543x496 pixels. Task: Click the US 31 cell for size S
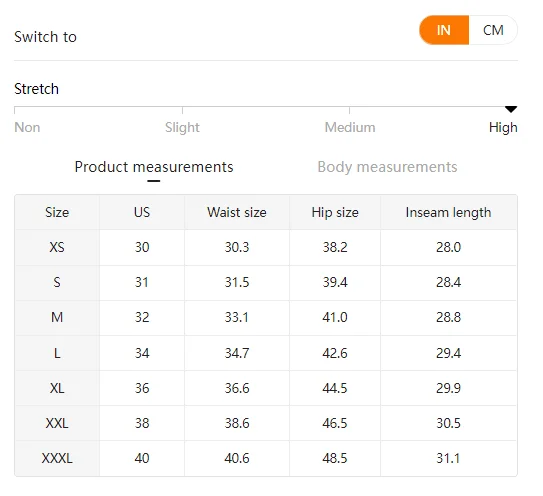tap(142, 282)
